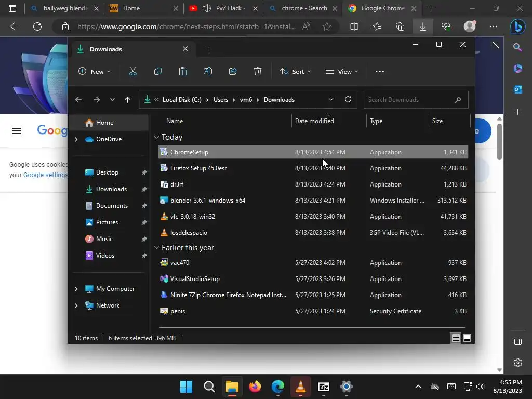Image resolution: width=532 pixels, height=399 pixels.
Task: Add this page to favorites star
Action: [327, 26]
